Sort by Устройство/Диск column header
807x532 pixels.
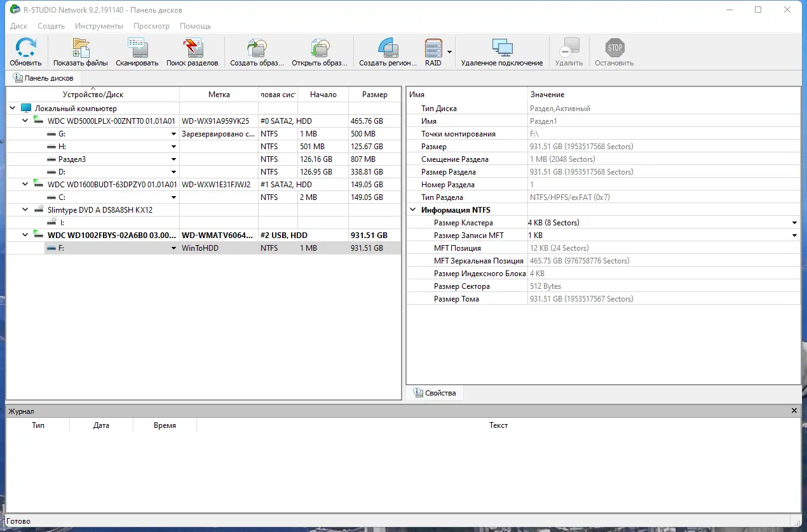pos(93,95)
